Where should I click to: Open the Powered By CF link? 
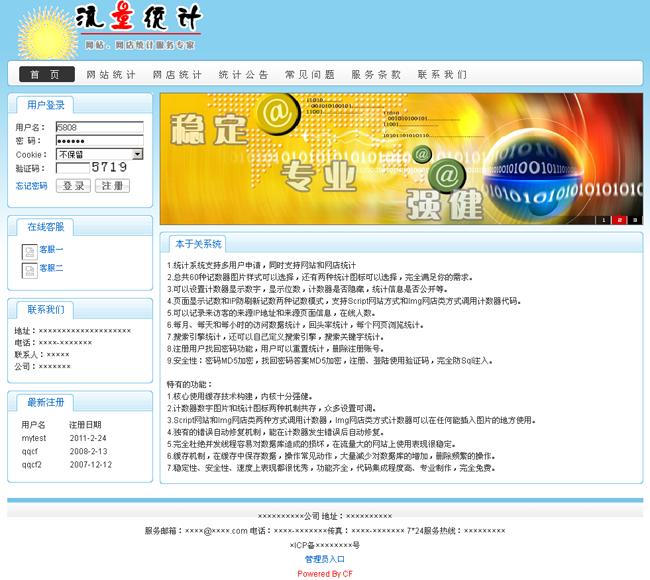(325, 574)
